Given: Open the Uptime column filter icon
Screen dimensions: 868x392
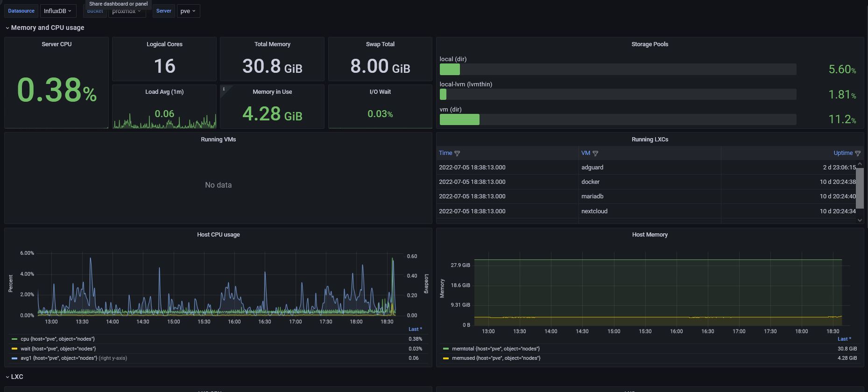Looking at the screenshot, I should 858,154.
